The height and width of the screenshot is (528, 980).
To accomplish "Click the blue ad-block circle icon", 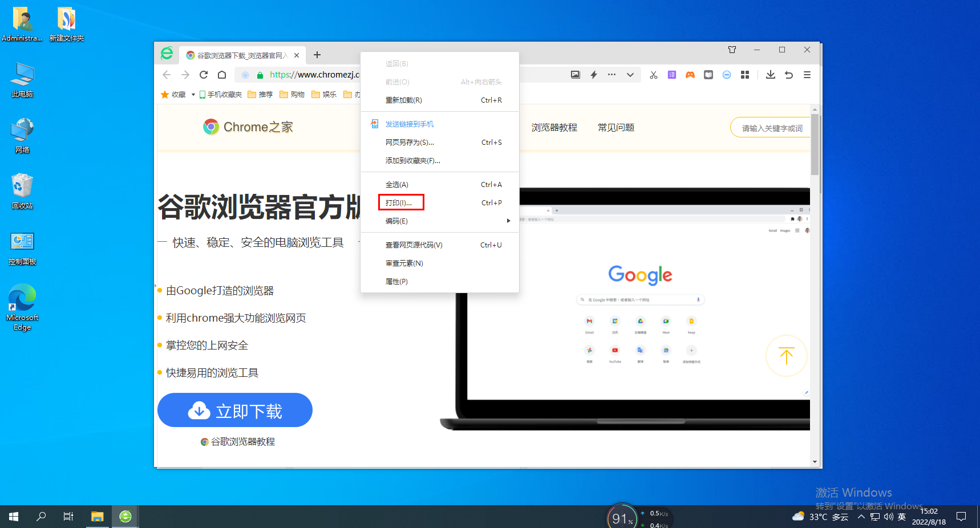I will tap(727, 75).
